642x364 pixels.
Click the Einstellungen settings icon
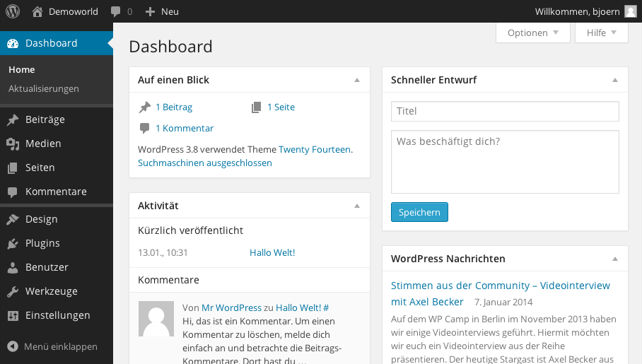pos(13,316)
